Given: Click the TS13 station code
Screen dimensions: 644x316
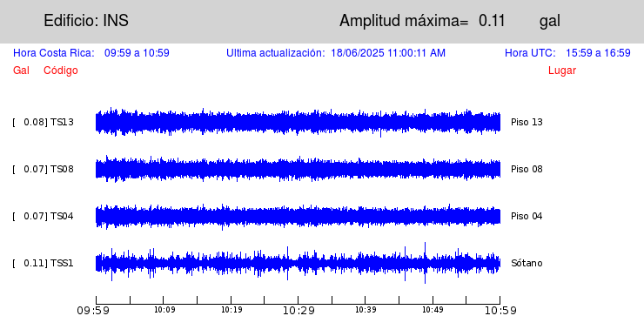Looking at the screenshot, I should 62,122.
